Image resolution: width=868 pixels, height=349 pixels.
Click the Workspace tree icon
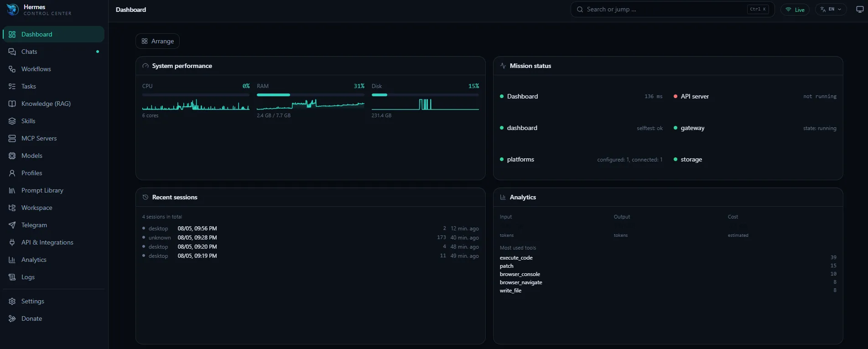12,208
